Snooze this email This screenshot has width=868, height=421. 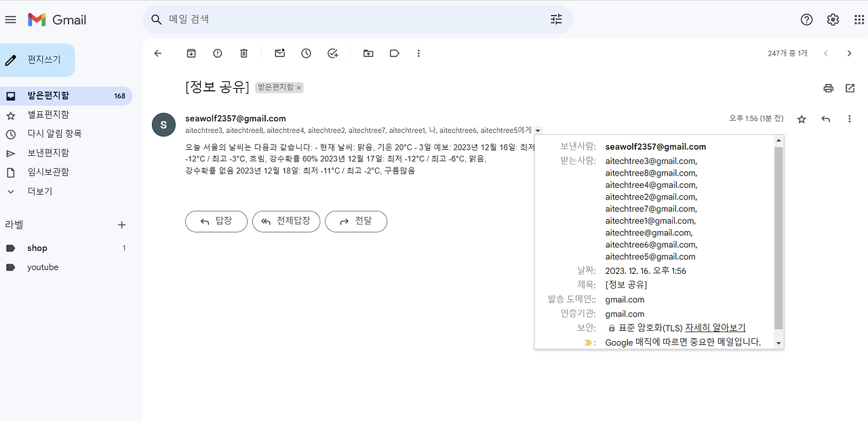(x=306, y=53)
